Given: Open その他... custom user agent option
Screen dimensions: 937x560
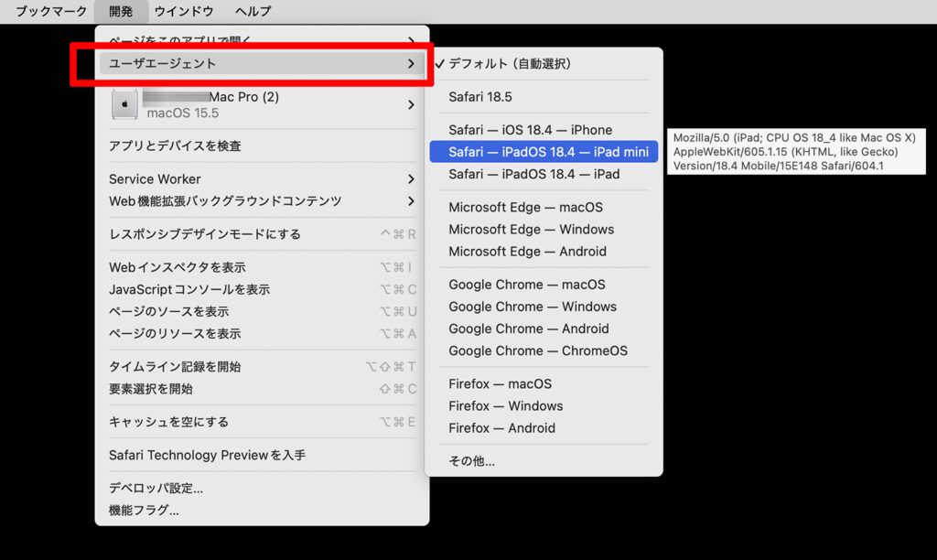Looking at the screenshot, I should [x=544, y=461].
